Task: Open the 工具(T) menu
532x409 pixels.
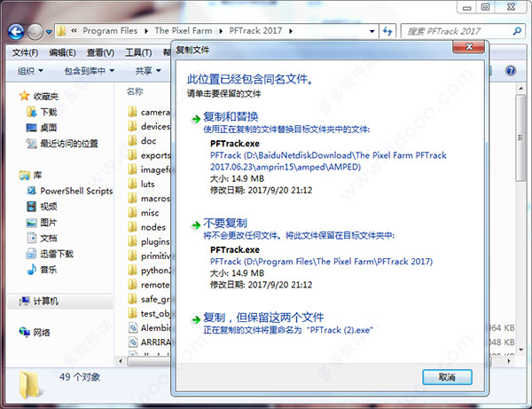Action: click(138, 52)
